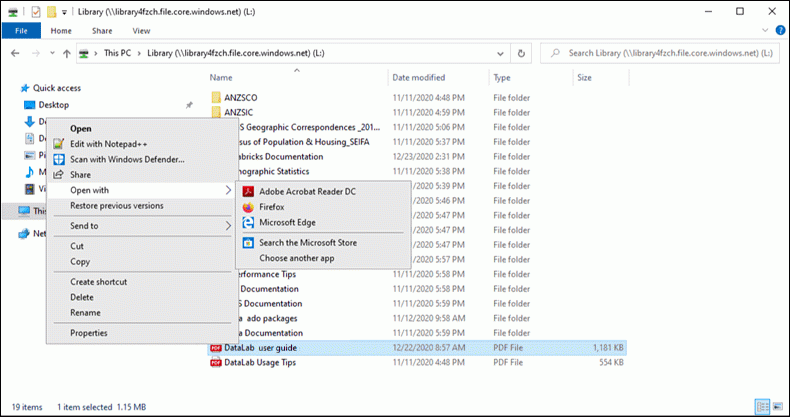Click the Adobe Acrobat Reader DC icon
The height and width of the screenshot is (417, 790).
point(248,192)
